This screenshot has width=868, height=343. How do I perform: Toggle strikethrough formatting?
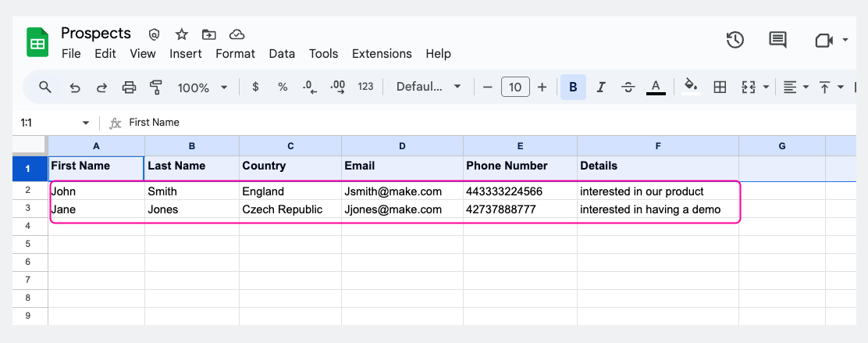[x=628, y=87]
